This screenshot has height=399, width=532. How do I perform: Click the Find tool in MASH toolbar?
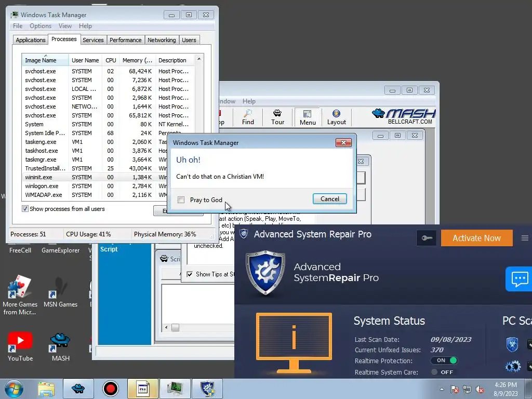pos(248,117)
